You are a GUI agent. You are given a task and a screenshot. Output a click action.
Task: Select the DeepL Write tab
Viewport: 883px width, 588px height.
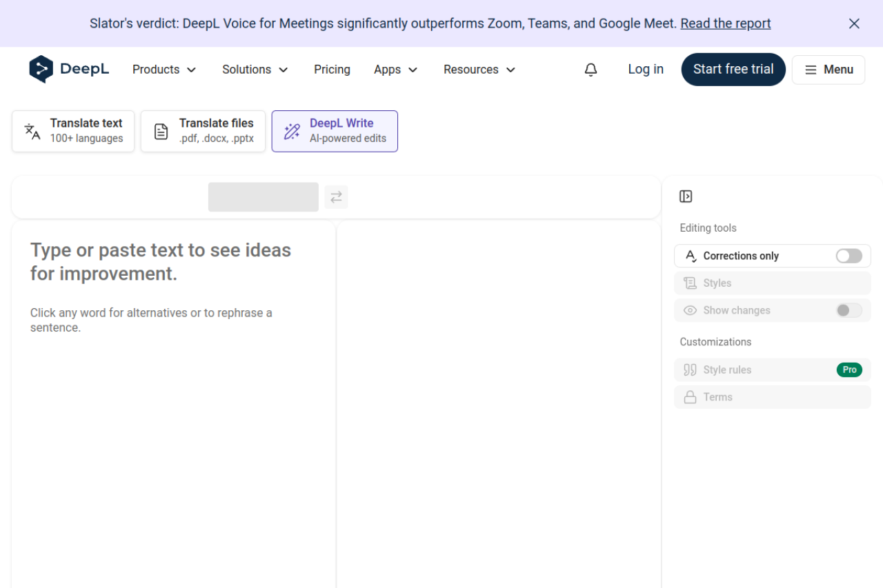click(335, 131)
